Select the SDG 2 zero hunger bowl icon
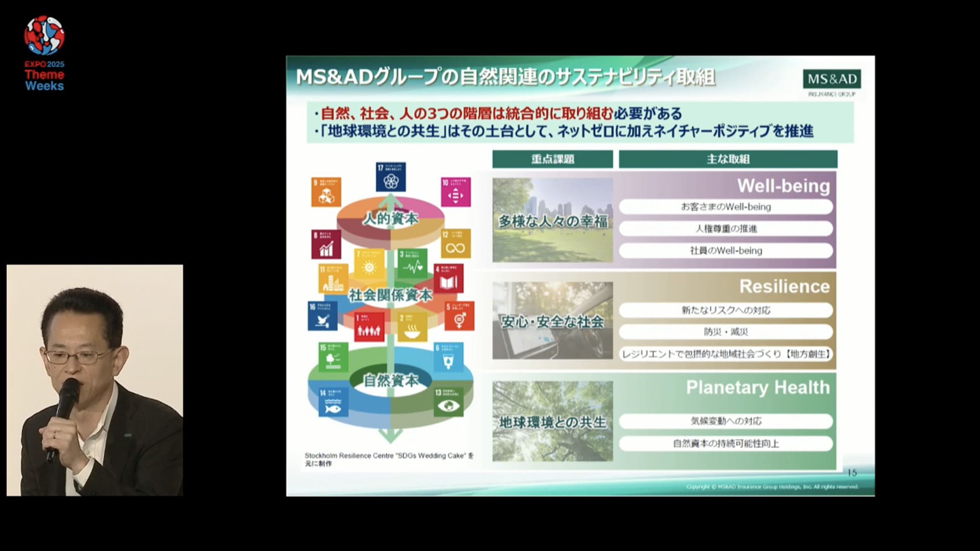The height and width of the screenshot is (551, 980). coord(412,326)
